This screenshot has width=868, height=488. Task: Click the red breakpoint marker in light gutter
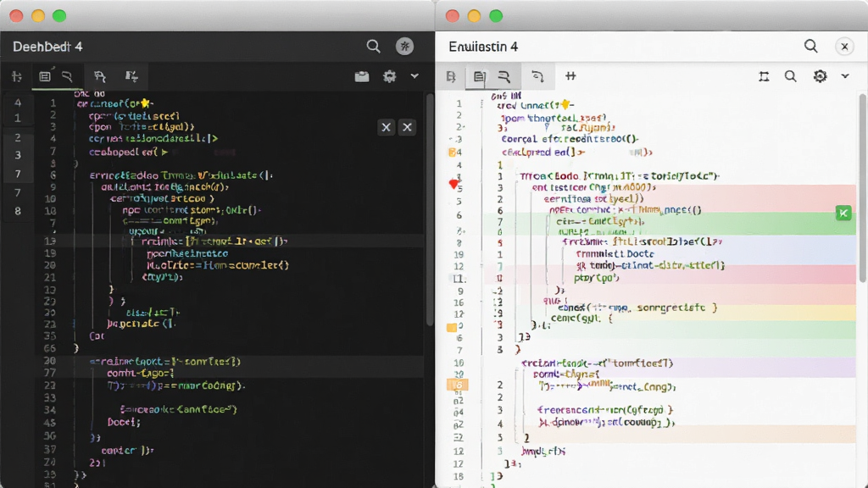[454, 184]
